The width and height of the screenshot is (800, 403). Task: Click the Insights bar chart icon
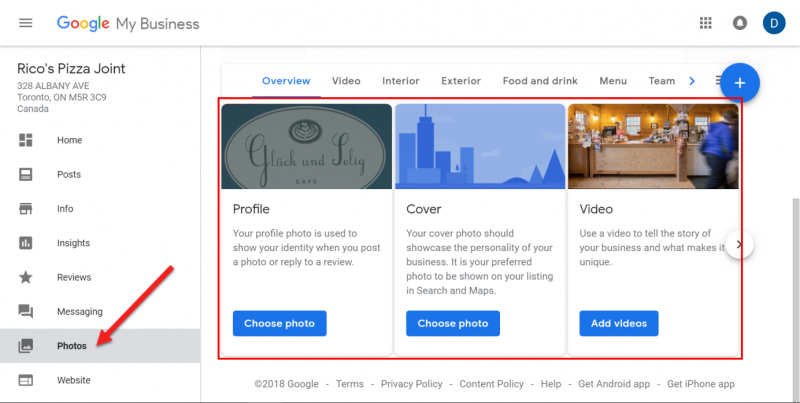point(26,243)
